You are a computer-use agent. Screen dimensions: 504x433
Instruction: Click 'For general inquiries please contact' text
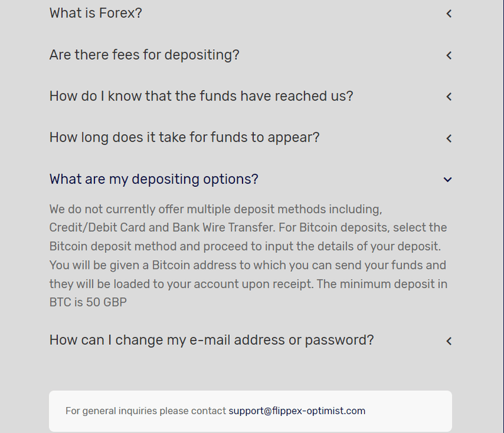146,411
